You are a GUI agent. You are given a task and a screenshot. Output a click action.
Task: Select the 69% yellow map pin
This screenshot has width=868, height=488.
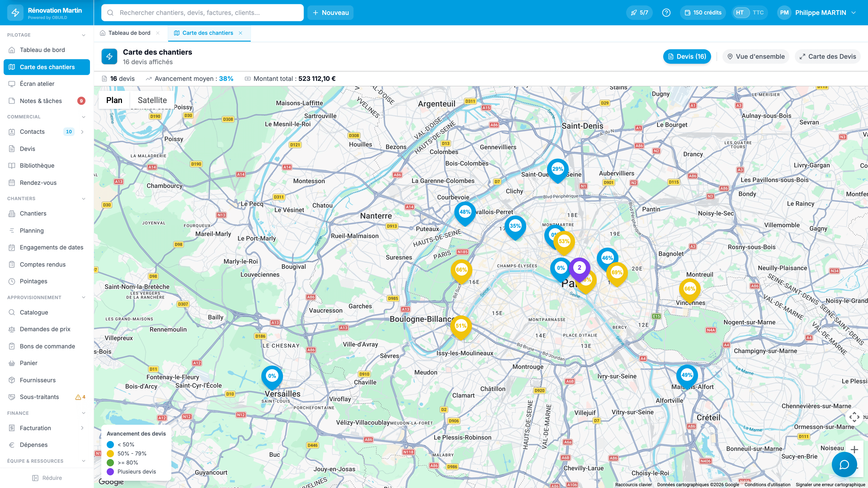[x=617, y=274]
